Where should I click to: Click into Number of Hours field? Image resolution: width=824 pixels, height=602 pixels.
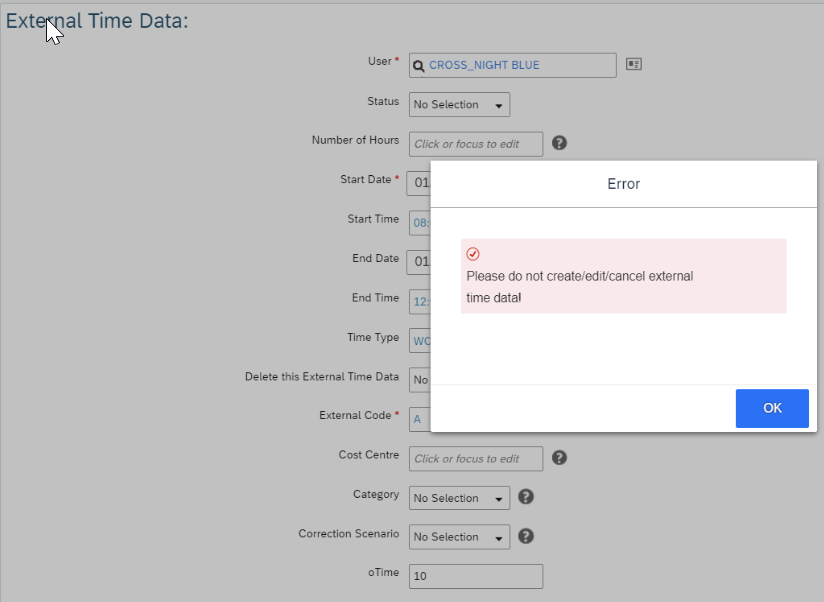pos(476,144)
